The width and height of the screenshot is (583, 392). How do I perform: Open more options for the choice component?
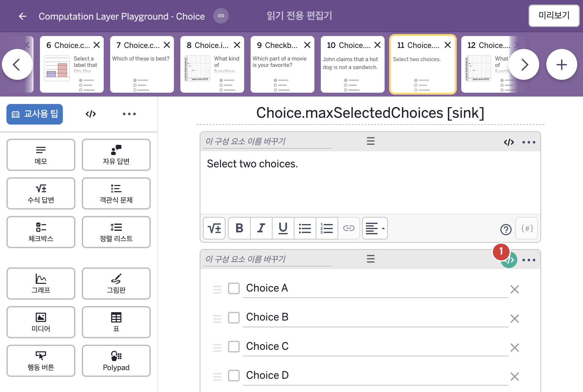coord(529,260)
